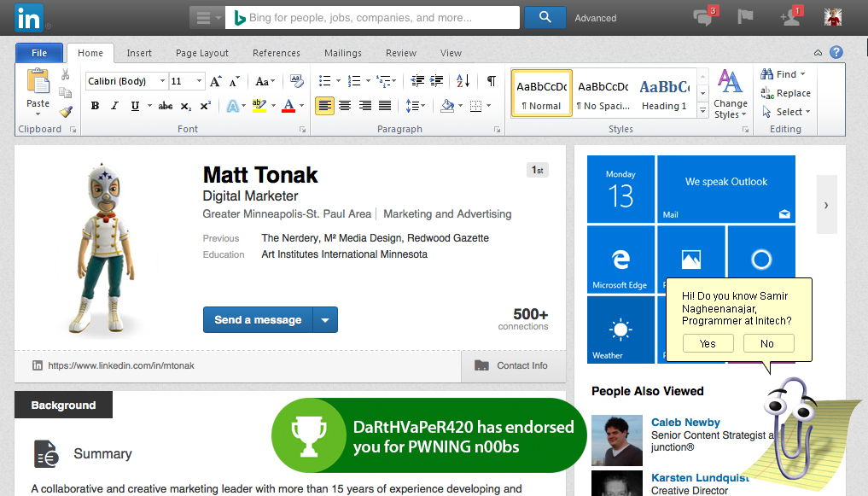Open the font size 11 dropdown
Screen dimensions: 868x496
[x=199, y=81]
